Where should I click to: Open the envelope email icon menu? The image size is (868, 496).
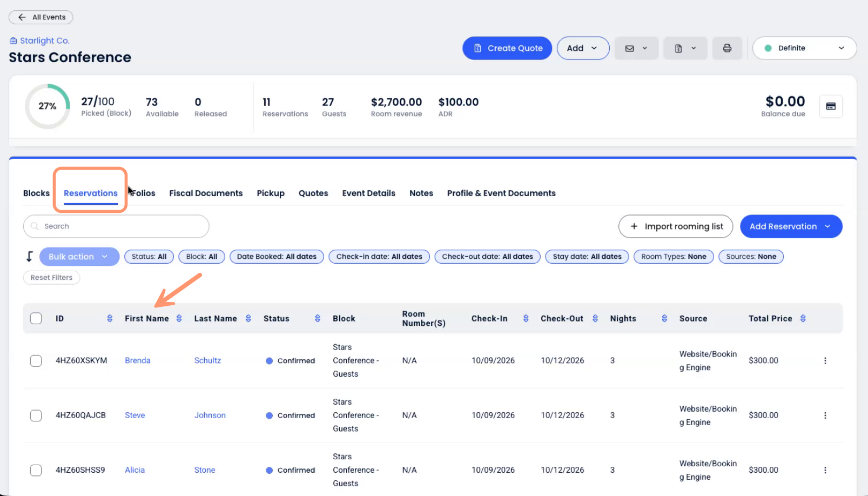tap(636, 48)
